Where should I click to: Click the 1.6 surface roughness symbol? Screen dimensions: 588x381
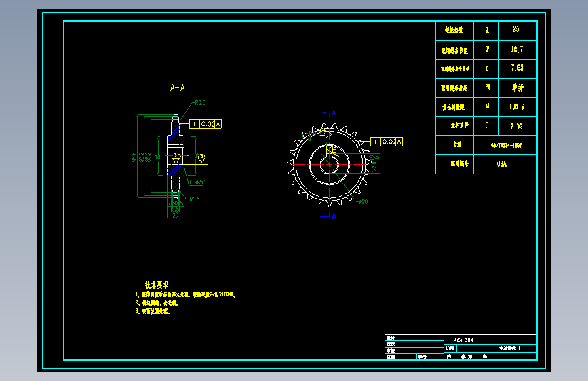tap(176, 158)
